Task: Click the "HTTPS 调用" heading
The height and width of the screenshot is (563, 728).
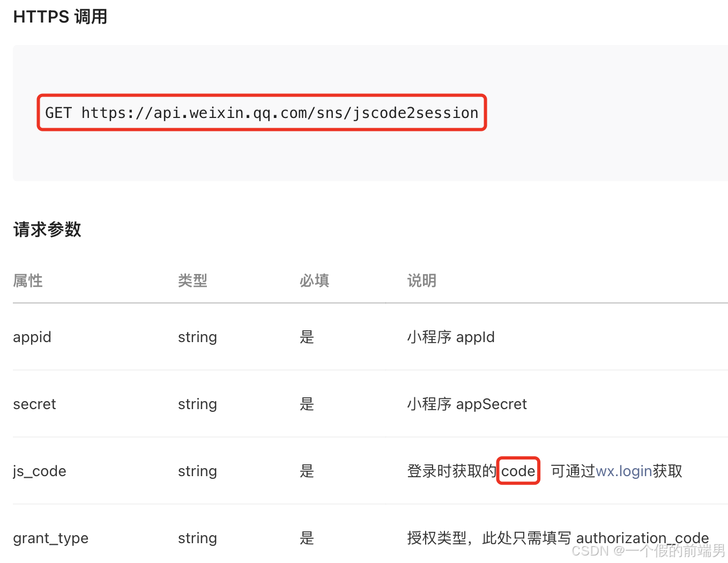Action: [x=60, y=17]
